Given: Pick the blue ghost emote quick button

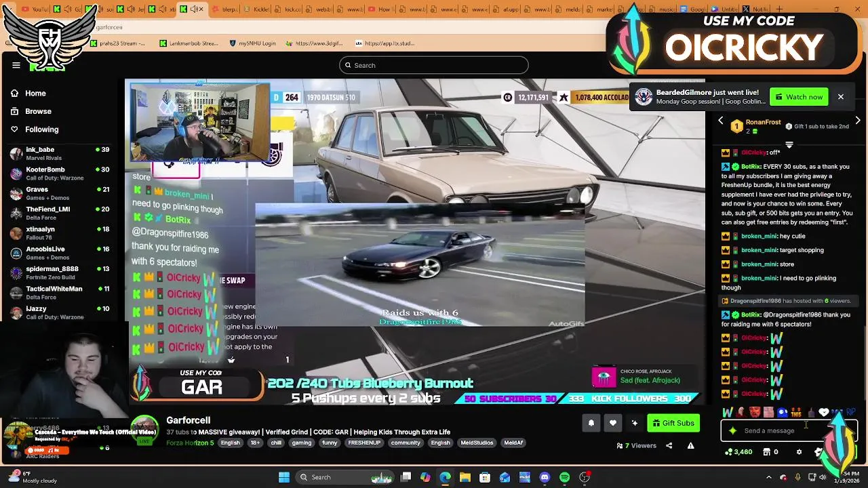Looking at the screenshot, I should click(x=783, y=412).
